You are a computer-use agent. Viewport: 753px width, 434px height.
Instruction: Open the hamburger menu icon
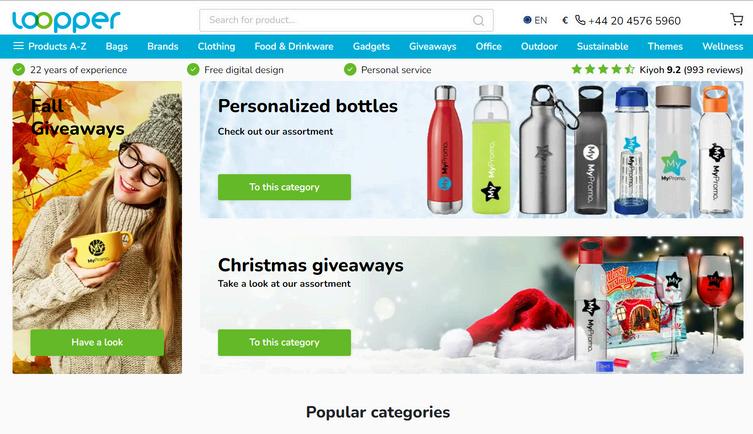(18, 46)
